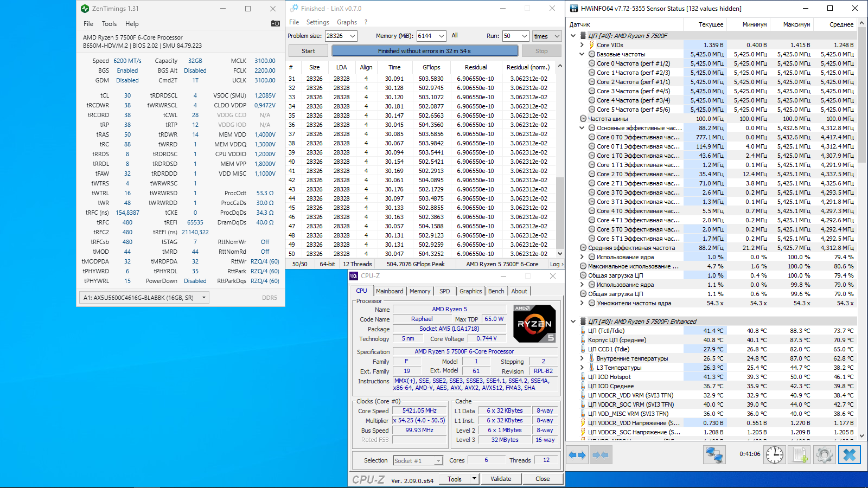Click the shrink columns inward-arrows icon in HWiNFO
868x488 pixels.
(x=601, y=455)
